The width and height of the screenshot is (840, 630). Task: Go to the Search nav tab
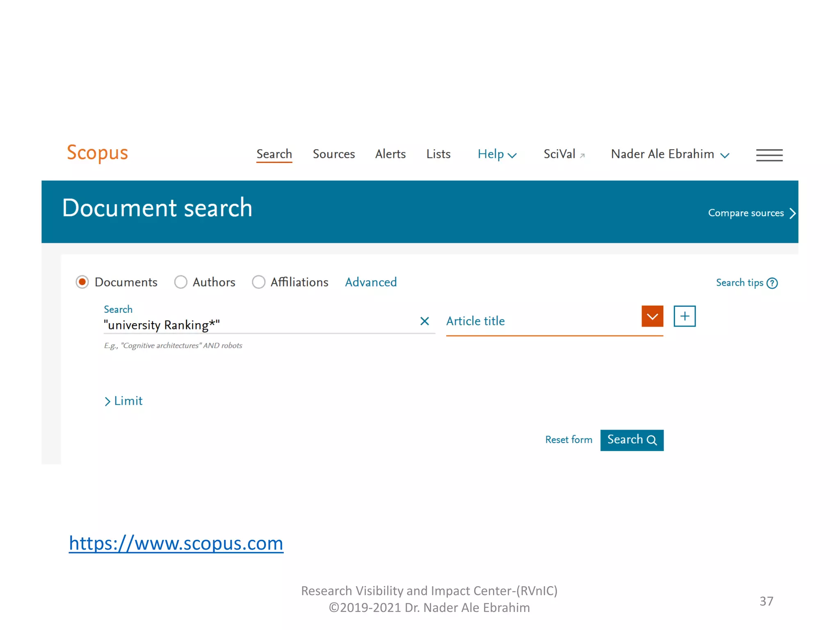coord(274,154)
